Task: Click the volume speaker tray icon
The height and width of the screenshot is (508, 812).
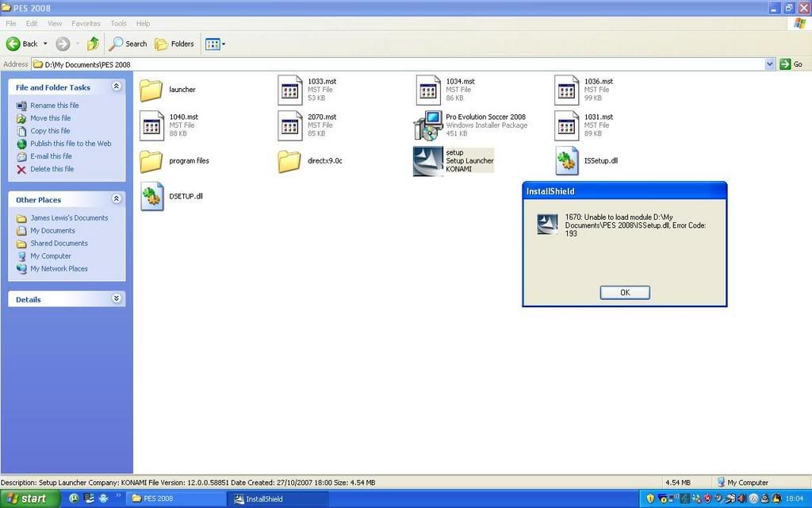Action: coord(742,498)
